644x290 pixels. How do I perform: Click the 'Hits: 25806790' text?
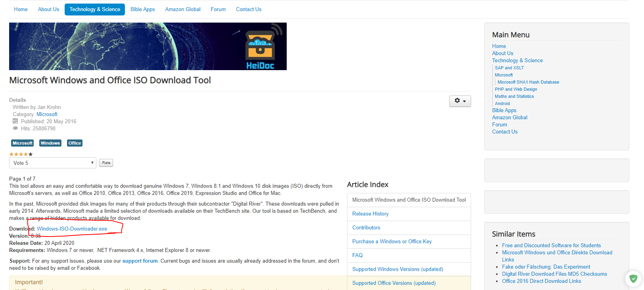(x=38, y=128)
